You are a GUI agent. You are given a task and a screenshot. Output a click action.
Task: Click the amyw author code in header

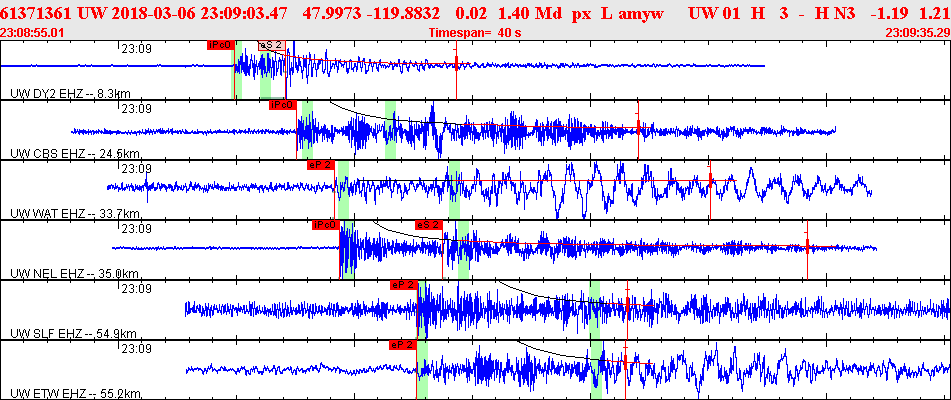click(x=641, y=13)
